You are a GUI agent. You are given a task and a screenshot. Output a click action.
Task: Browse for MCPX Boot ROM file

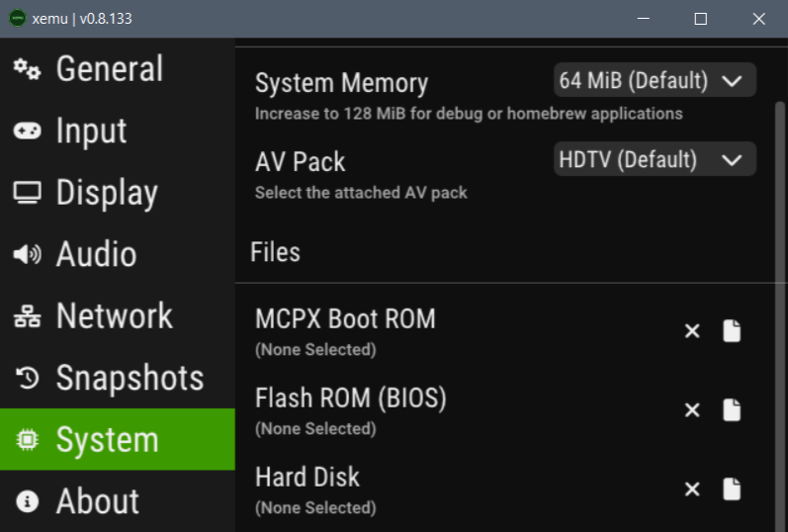pyautogui.click(x=732, y=331)
